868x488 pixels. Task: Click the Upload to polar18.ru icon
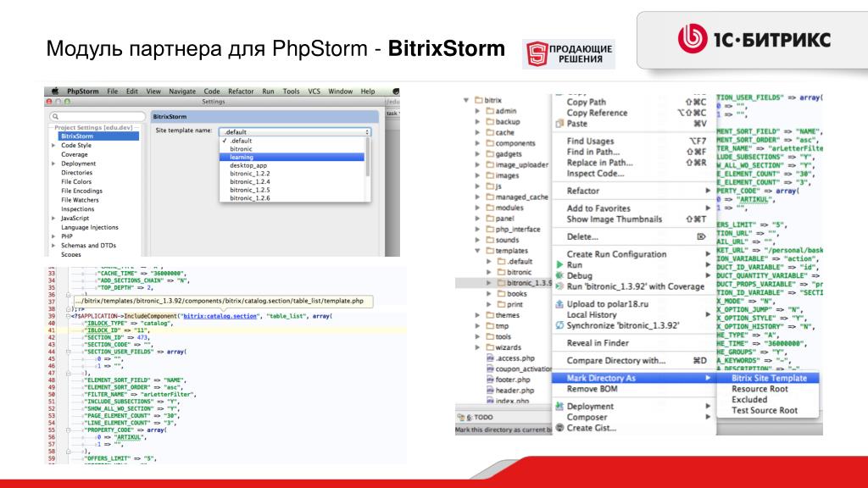pos(559,304)
